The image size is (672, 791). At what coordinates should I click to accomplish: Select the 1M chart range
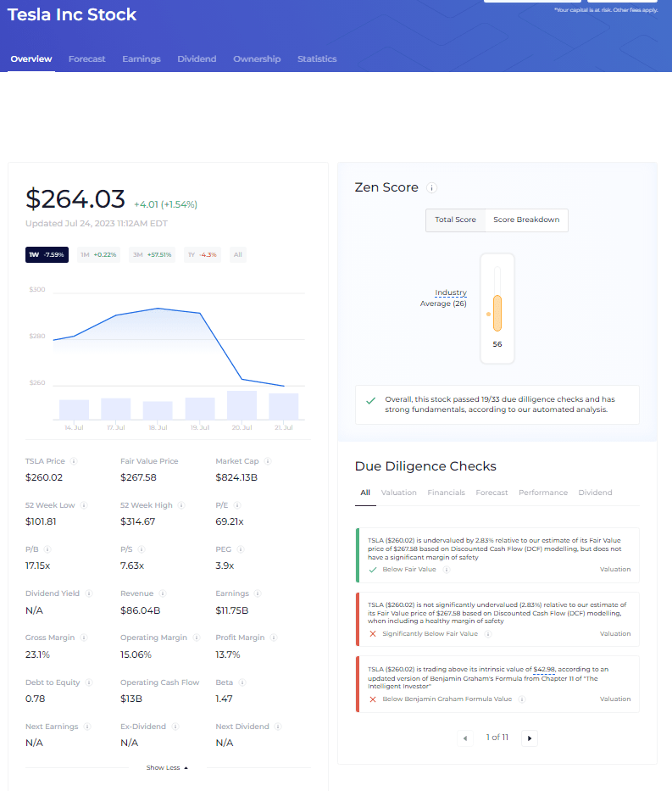[x=99, y=254]
